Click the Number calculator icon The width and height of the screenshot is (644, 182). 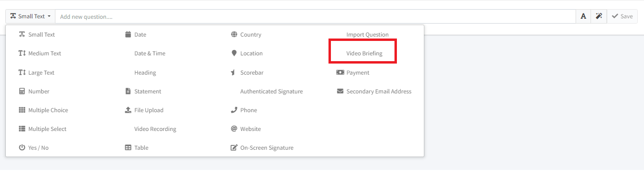(x=22, y=91)
